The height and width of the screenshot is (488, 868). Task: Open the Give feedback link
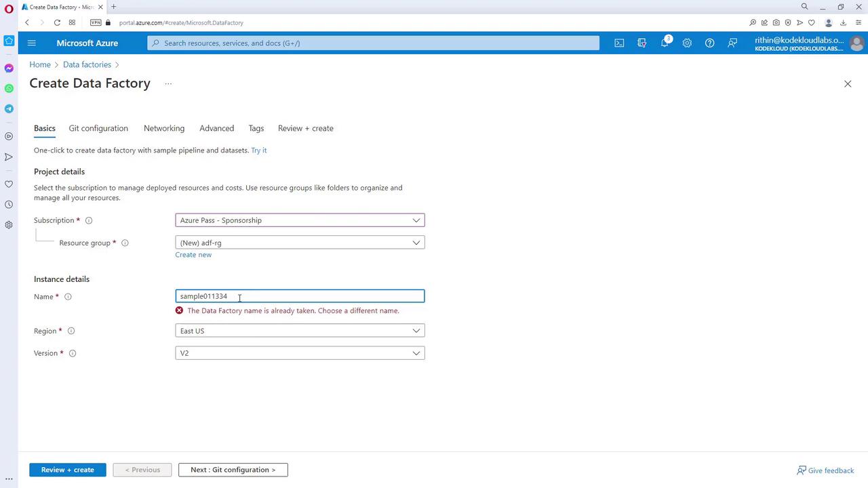[825, 470]
